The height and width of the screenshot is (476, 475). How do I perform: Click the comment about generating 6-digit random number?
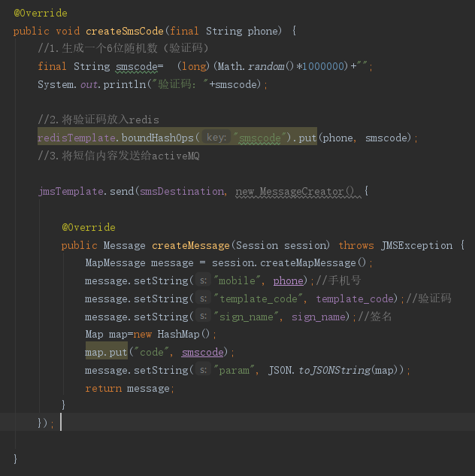click(x=123, y=48)
